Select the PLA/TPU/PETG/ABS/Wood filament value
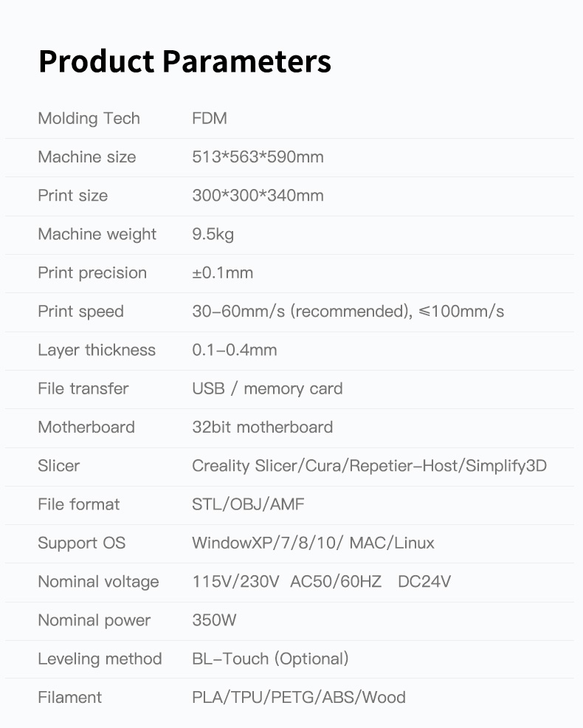583x728 pixels. (298, 697)
